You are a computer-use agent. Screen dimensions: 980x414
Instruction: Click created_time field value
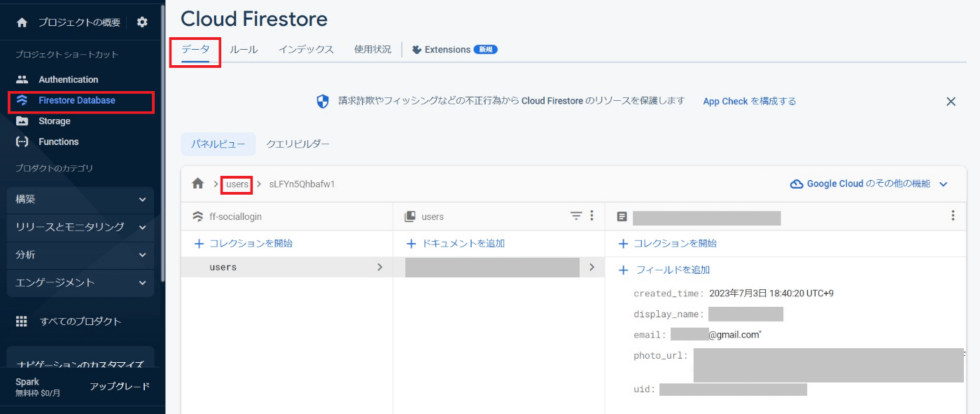pyautogui.click(x=771, y=294)
